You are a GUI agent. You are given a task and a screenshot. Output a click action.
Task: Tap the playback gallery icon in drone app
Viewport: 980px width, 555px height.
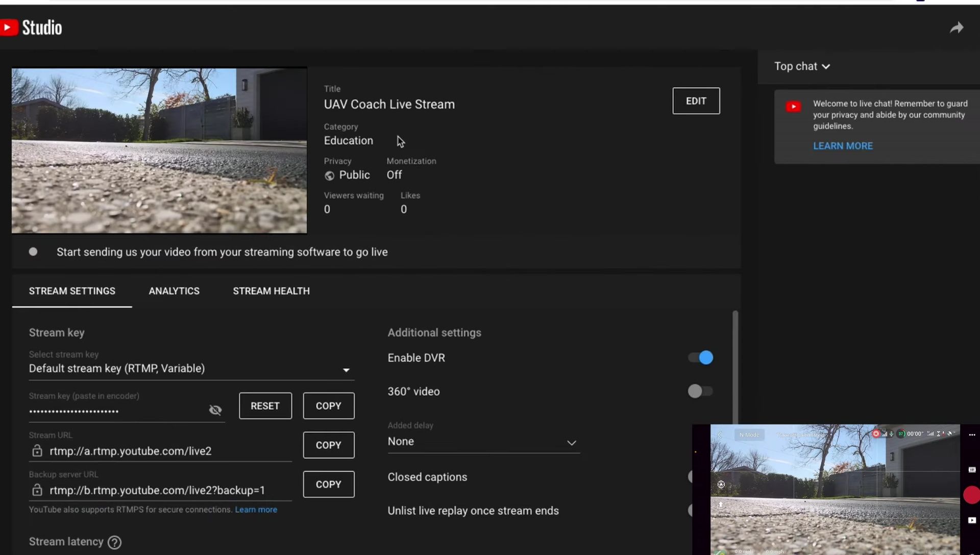pyautogui.click(x=972, y=520)
